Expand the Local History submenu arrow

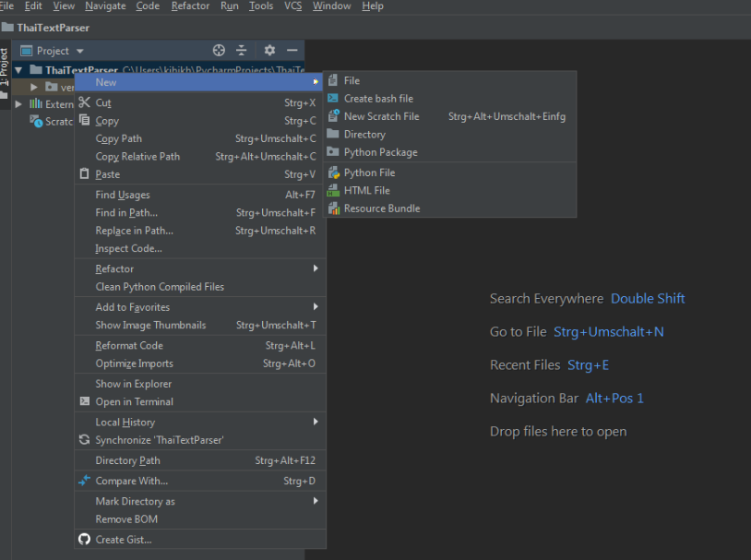click(x=316, y=422)
